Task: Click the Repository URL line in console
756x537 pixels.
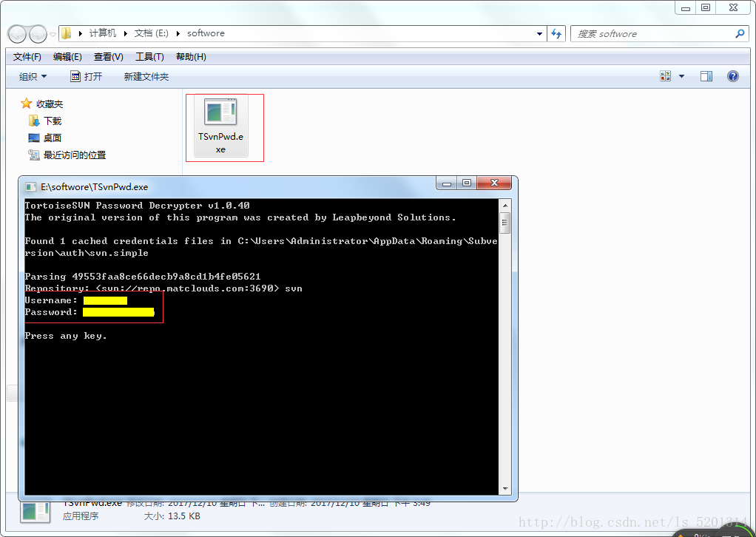Action: 163,288
